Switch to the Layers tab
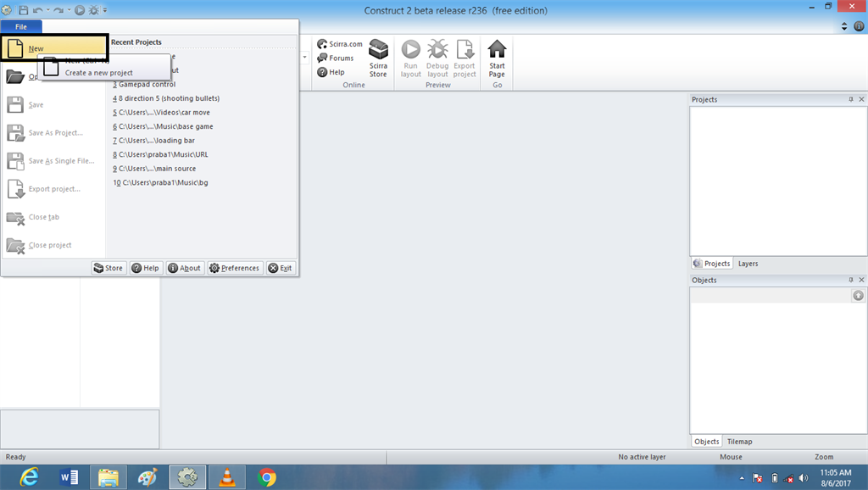This screenshot has width=868, height=490. 748,264
